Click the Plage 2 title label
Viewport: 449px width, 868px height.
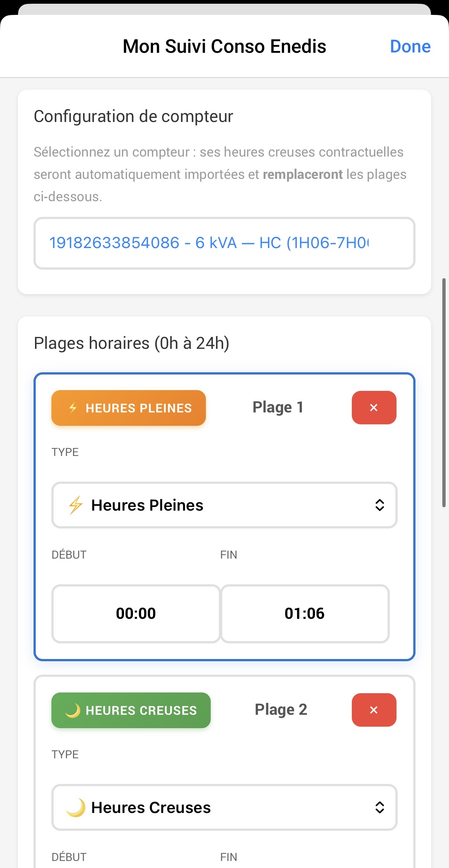[x=281, y=710]
